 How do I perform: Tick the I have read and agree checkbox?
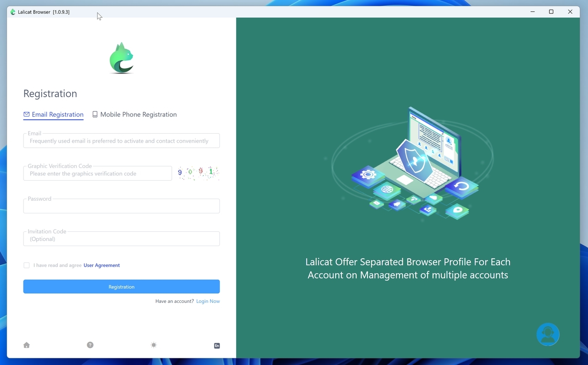(26, 265)
